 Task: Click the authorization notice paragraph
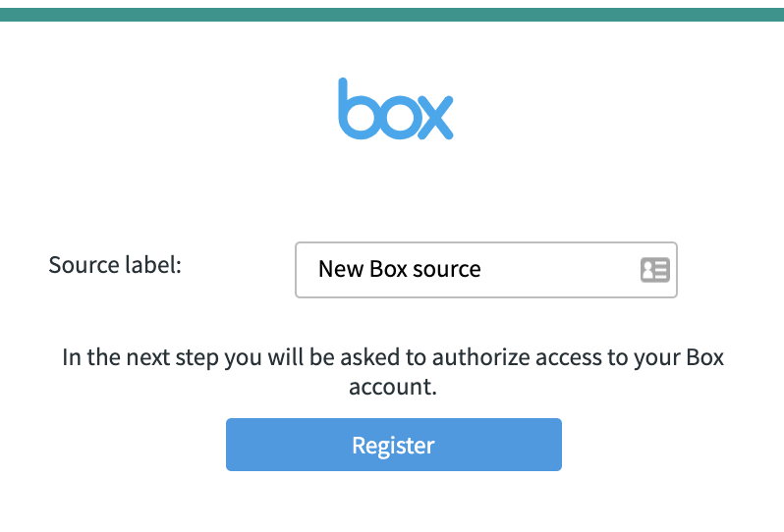[x=393, y=372]
